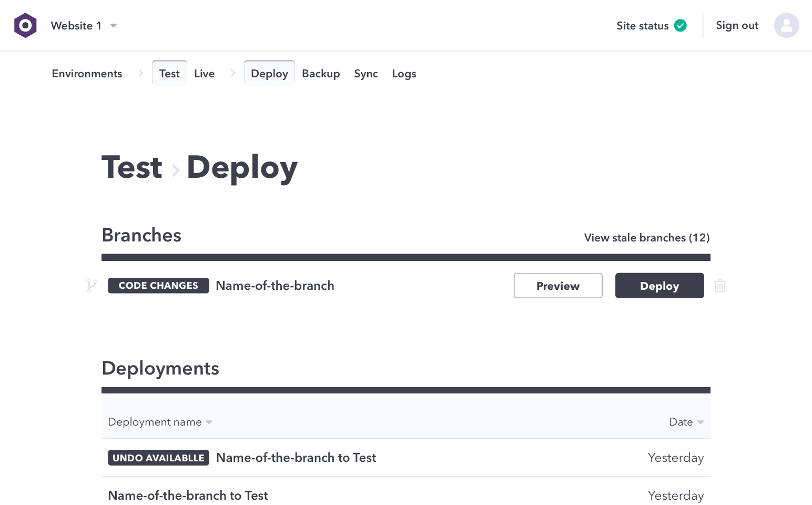Switch to the Live environment tab
812x505 pixels.
(205, 73)
